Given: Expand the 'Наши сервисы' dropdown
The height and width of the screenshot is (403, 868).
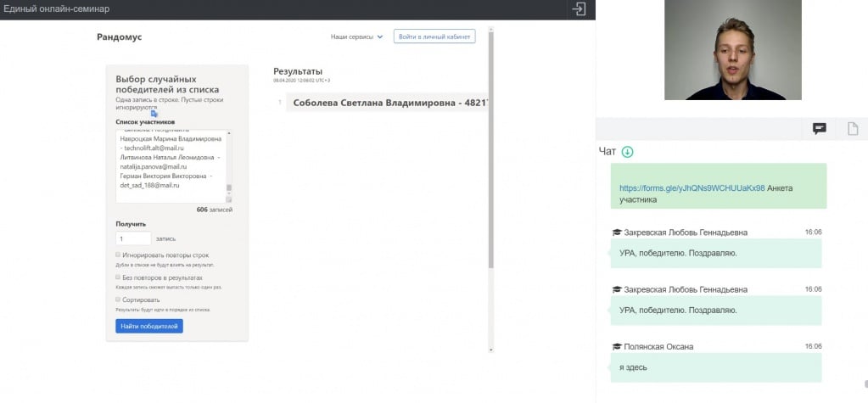Looking at the screenshot, I should coord(356,37).
